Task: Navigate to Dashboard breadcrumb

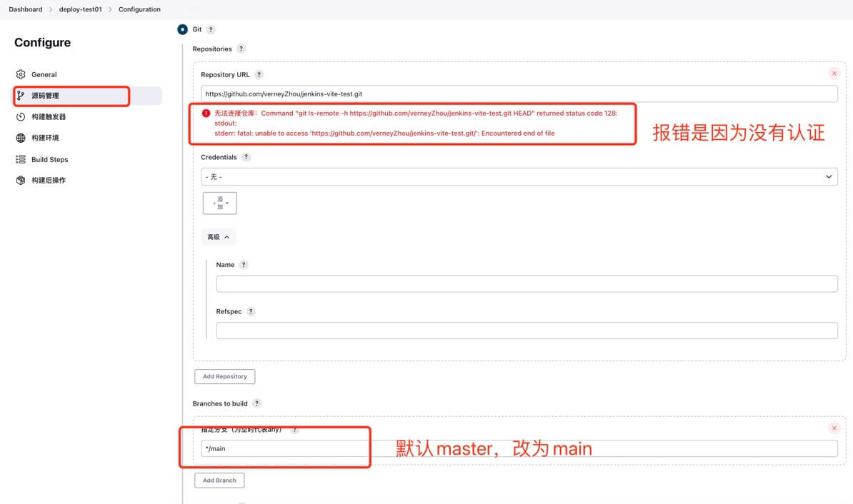Action: [x=26, y=9]
